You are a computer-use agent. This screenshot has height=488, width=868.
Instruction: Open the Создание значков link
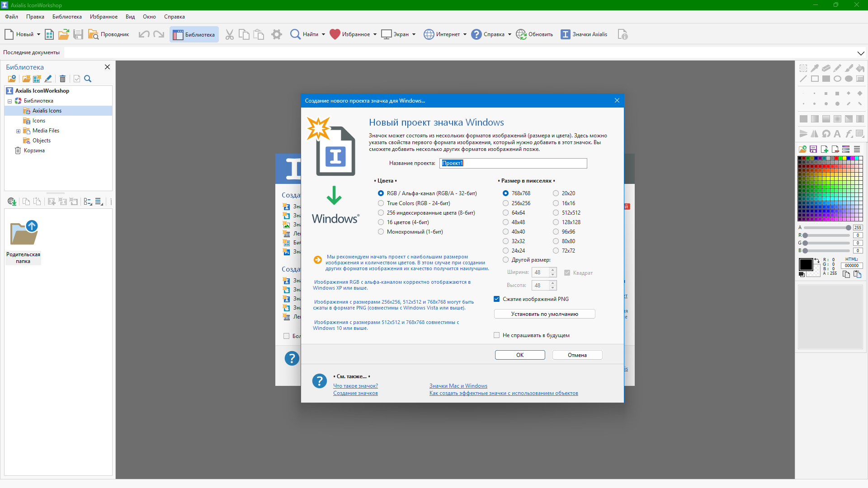(x=355, y=393)
